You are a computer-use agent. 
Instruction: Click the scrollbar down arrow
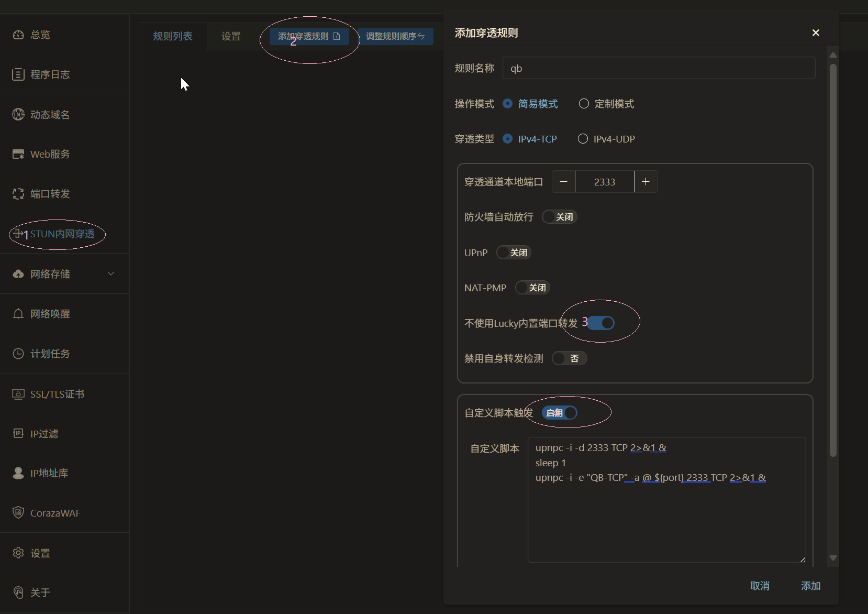click(x=833, y=558)
